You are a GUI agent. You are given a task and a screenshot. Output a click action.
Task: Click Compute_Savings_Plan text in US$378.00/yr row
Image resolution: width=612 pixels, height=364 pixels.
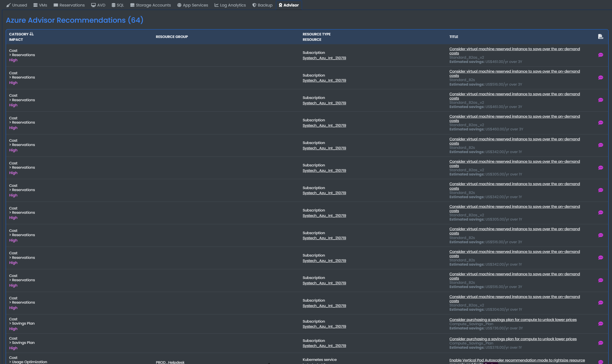(471, 343)
